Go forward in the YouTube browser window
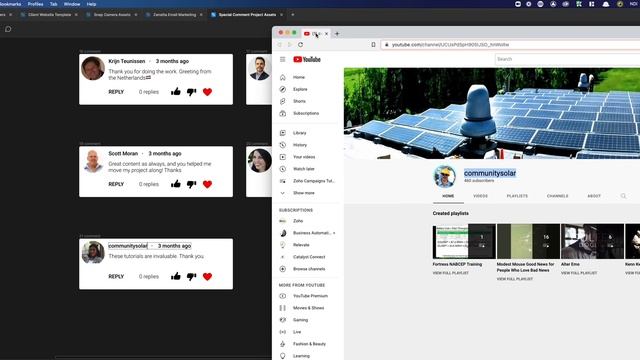The image size is (640, 360). pos(290,44)
